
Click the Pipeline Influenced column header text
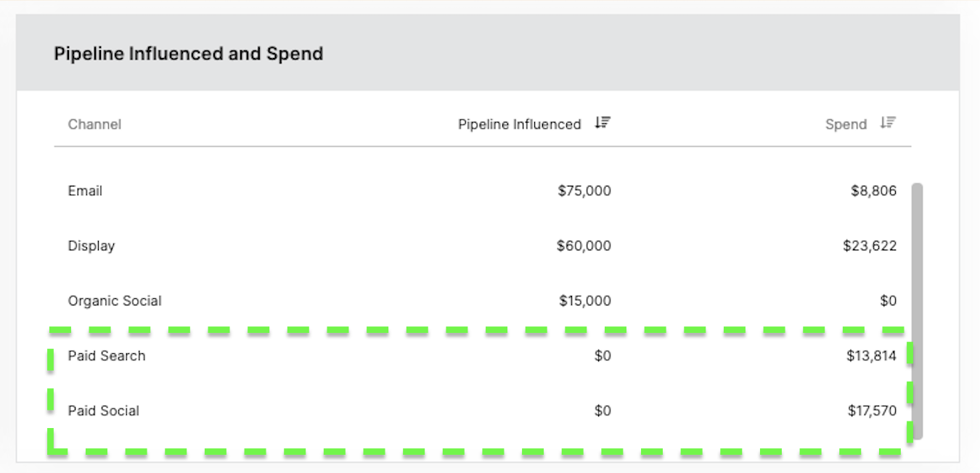pyautogui.click(x=520, y=124)
